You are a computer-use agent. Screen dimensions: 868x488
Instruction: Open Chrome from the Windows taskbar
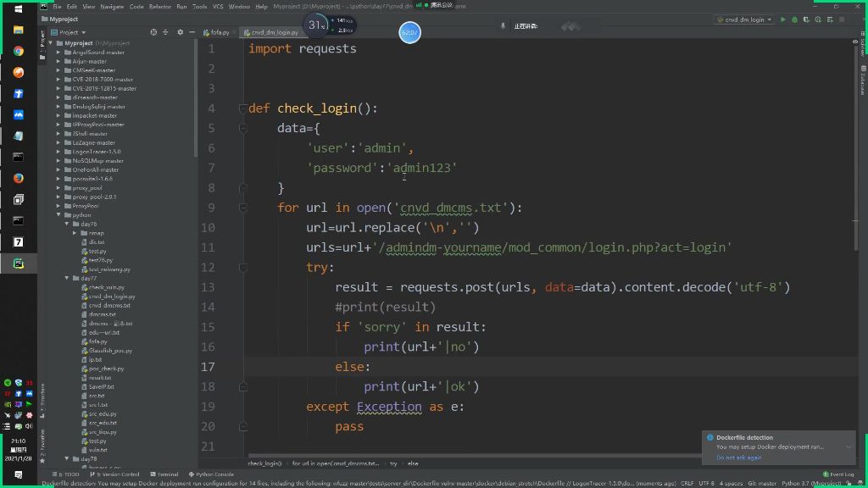(x=19, y=51)
